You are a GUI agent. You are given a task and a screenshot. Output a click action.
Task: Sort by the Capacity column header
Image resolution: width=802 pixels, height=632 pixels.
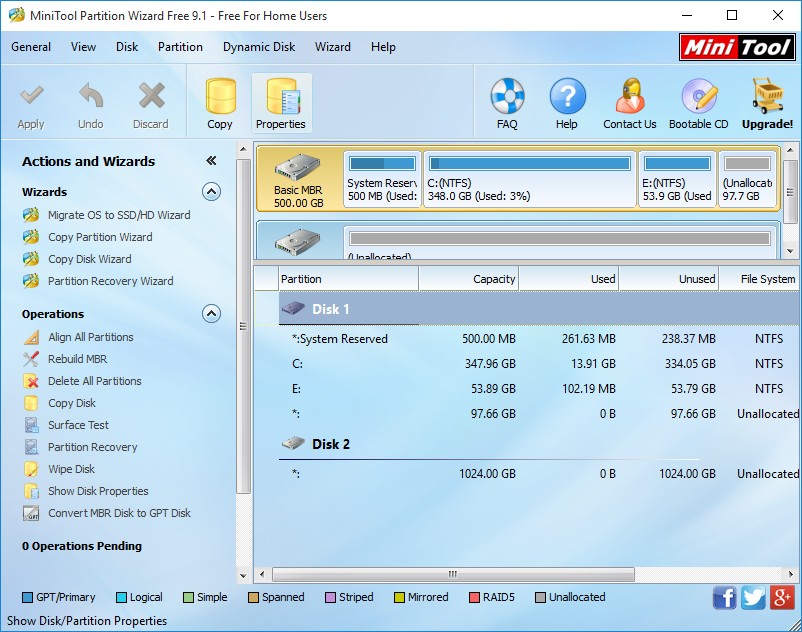click(469, 279)
